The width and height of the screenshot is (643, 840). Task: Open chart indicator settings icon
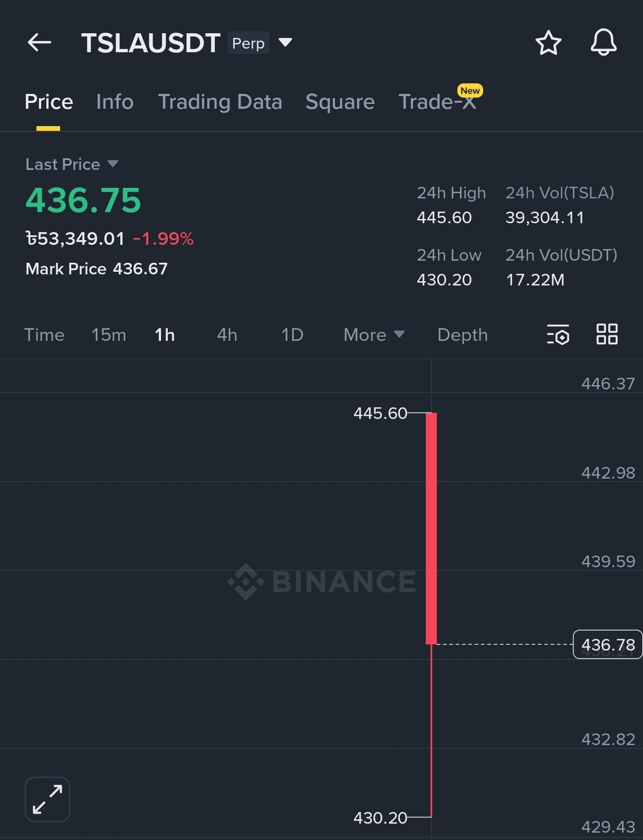pyautogui.click(x=558, y=335)
